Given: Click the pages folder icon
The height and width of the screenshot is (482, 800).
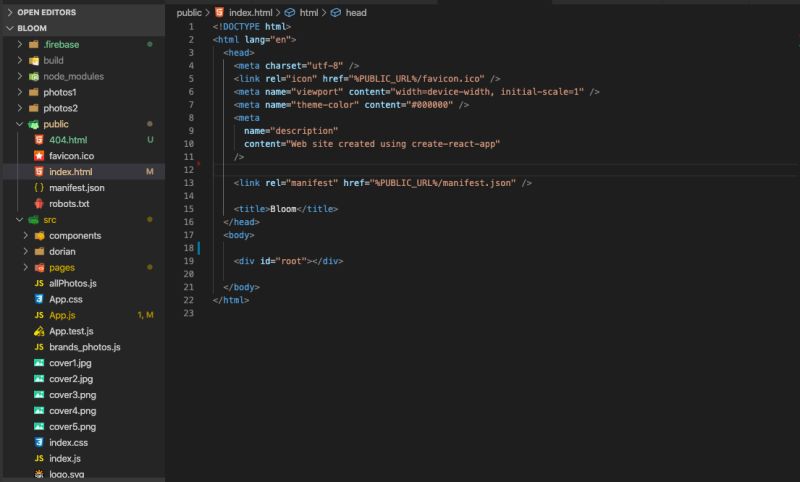Looking at the screenshot, I should [x=39, y=267].
